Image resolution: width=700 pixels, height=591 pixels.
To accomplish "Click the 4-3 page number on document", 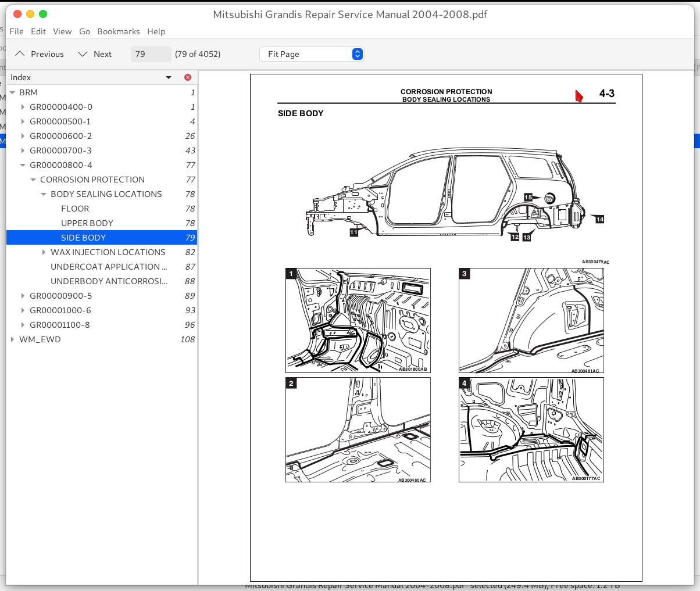I will (x=607, y=94).
